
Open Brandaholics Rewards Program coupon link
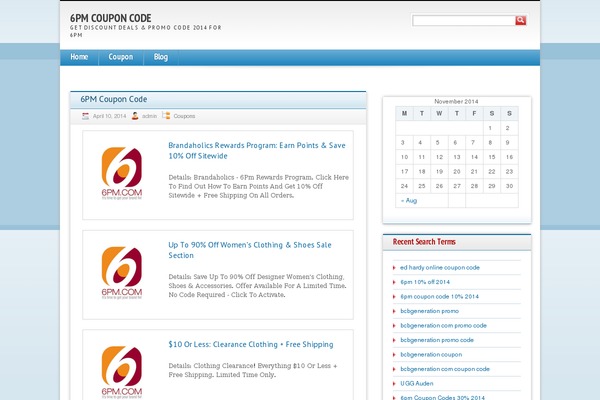(257, 150)
